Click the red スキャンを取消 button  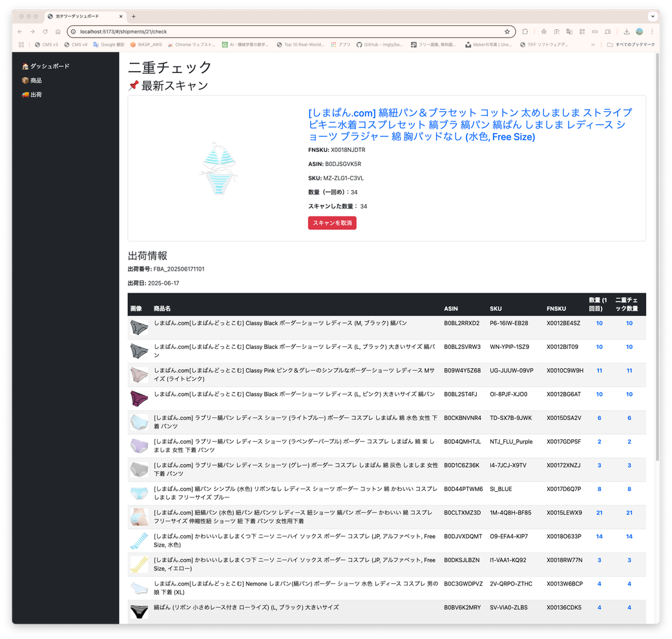(332, 223)
